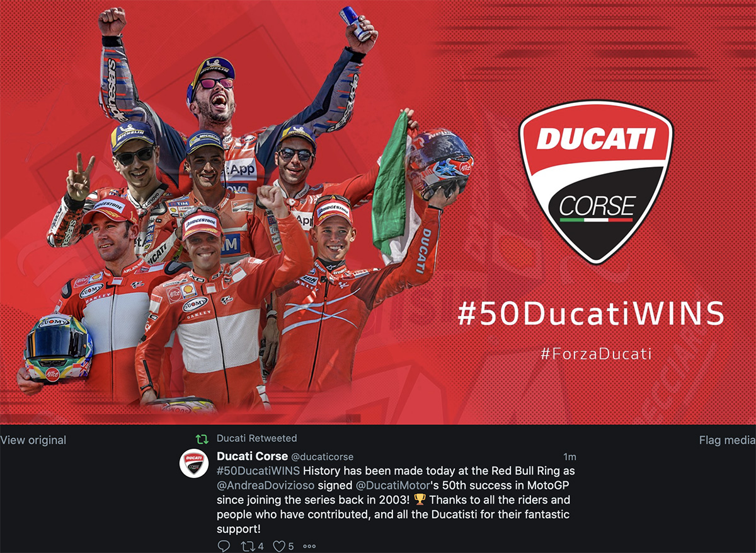Click the Ducati Corse shield logo in the image
The width and height of the screenshot is (756, 553).
596,182
